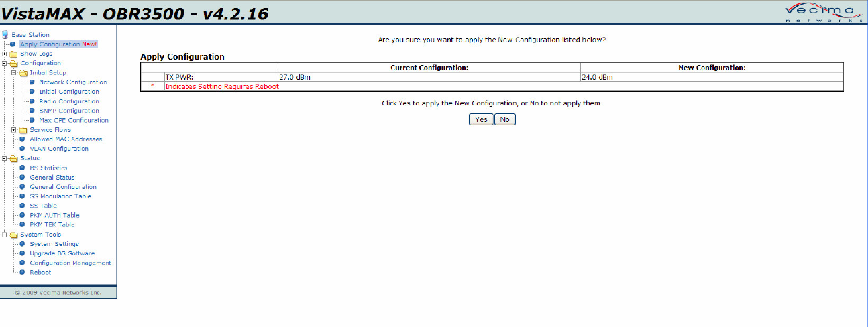The width and height of the screenshot is (868, 327).
Task: Open the Initial Configuration page
Action: click(69, 92)
